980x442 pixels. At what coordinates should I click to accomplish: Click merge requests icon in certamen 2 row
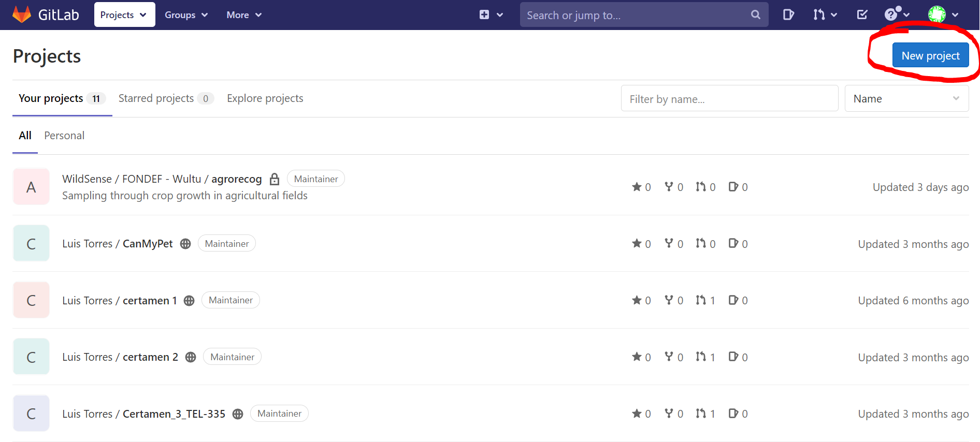pos(701,357)
